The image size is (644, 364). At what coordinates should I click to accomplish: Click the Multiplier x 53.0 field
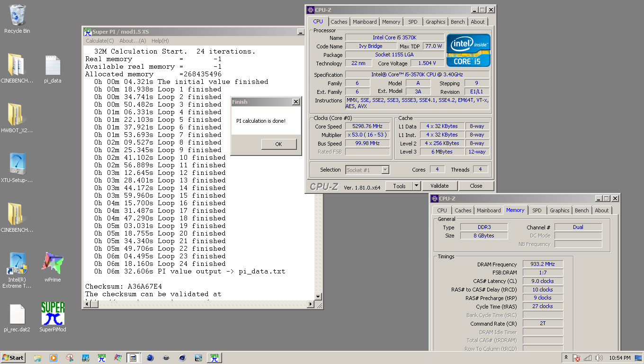tap(367, 135)
